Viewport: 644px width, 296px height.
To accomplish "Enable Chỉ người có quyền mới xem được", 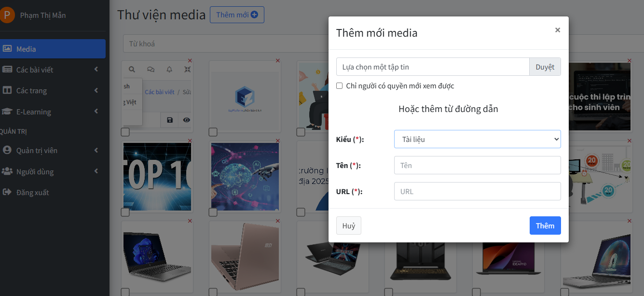I will [340, 86].
